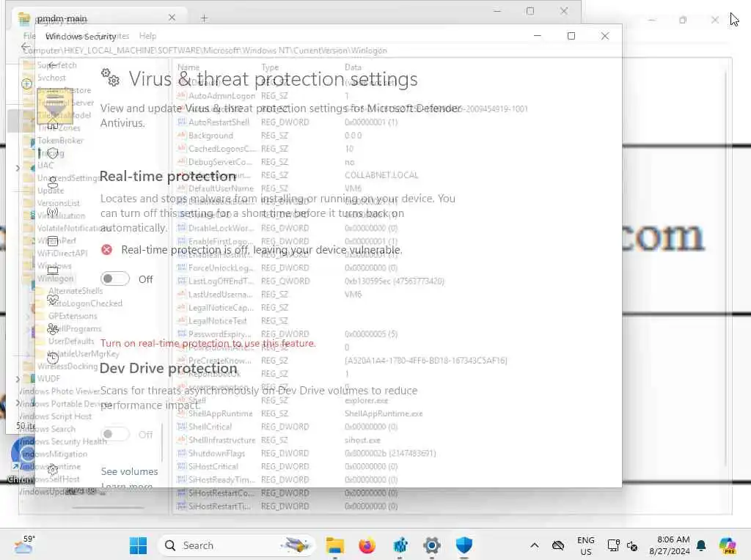Select the GPExtensions subkey under Winlogon

click(73, 316)
